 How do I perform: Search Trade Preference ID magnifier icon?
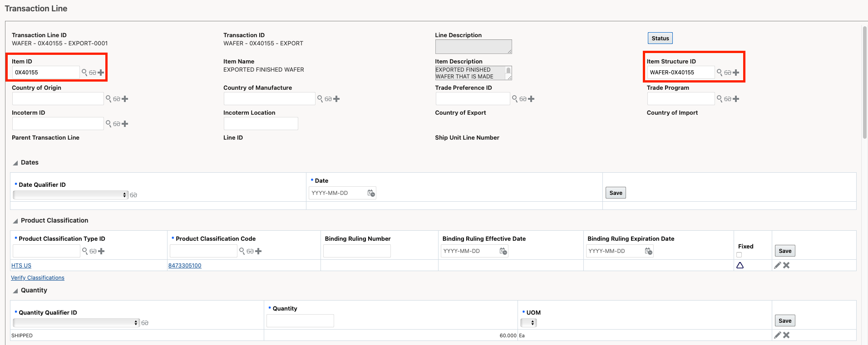pyautogui.click(x=515, y=98)
